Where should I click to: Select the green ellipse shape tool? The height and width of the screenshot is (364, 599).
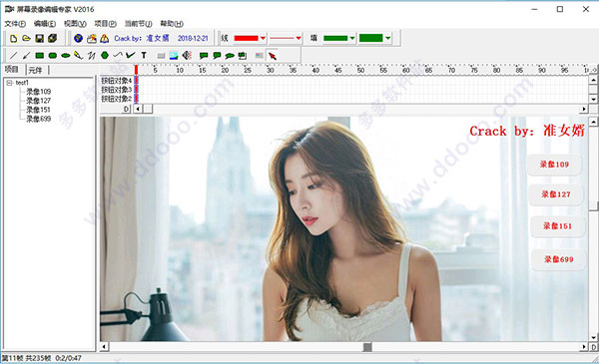[66, 56]
